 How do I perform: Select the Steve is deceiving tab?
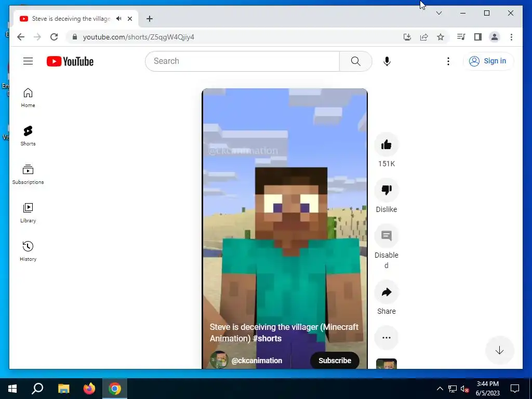coord(76,19)
